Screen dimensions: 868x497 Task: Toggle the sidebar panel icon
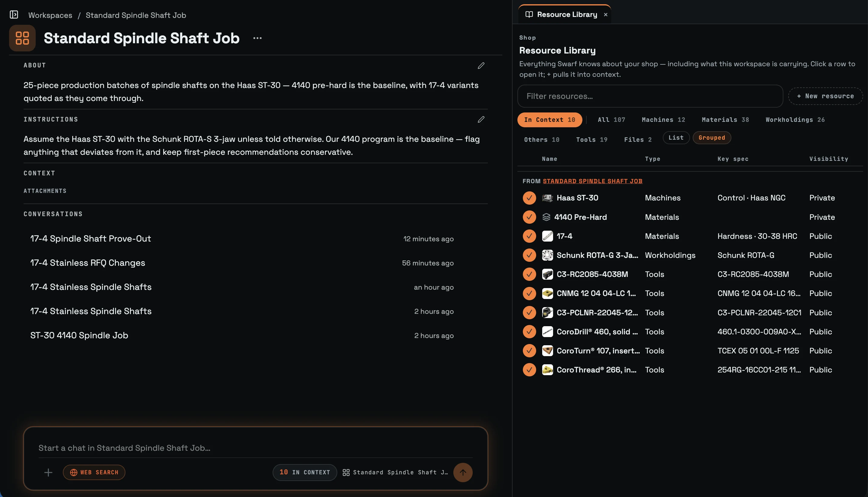coord(14,15)
